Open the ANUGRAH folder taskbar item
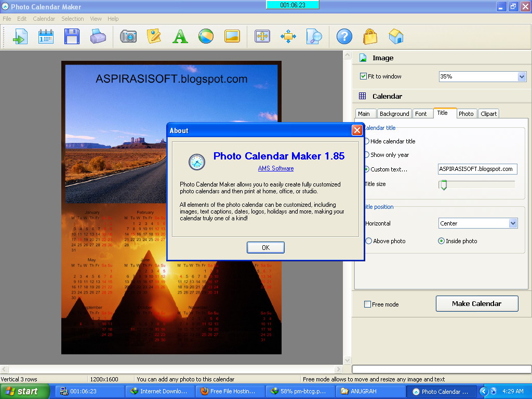This screenshot has width=532, height=399. (370, 391)
